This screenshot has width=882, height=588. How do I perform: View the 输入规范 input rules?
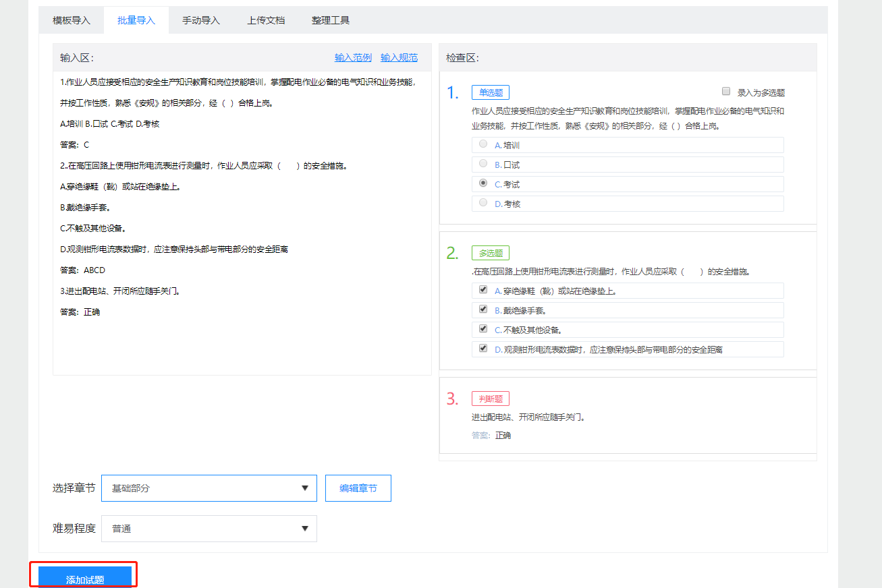[398, 57]
